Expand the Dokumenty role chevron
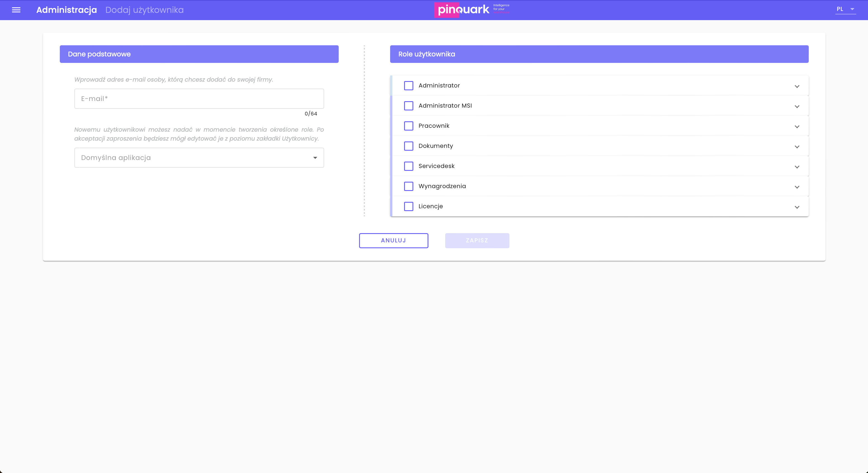Viewport: 868px width, 473px height. 797,147
